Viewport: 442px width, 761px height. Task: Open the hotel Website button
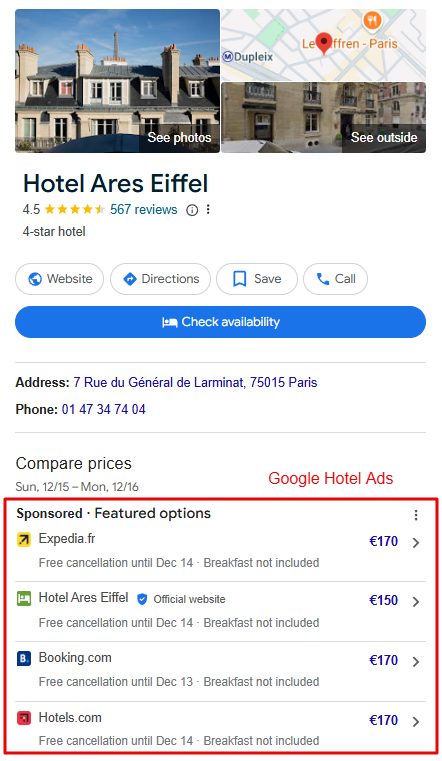60,279
